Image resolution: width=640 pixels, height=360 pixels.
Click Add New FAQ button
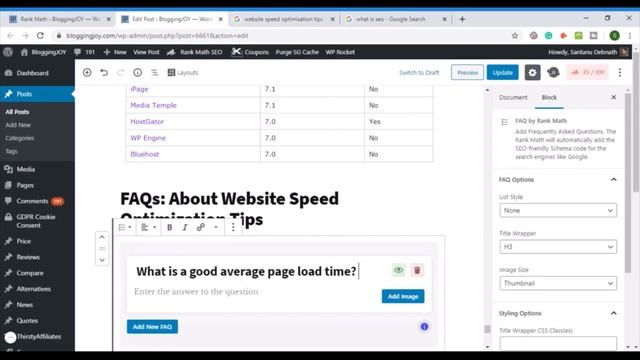click(152, 327)
